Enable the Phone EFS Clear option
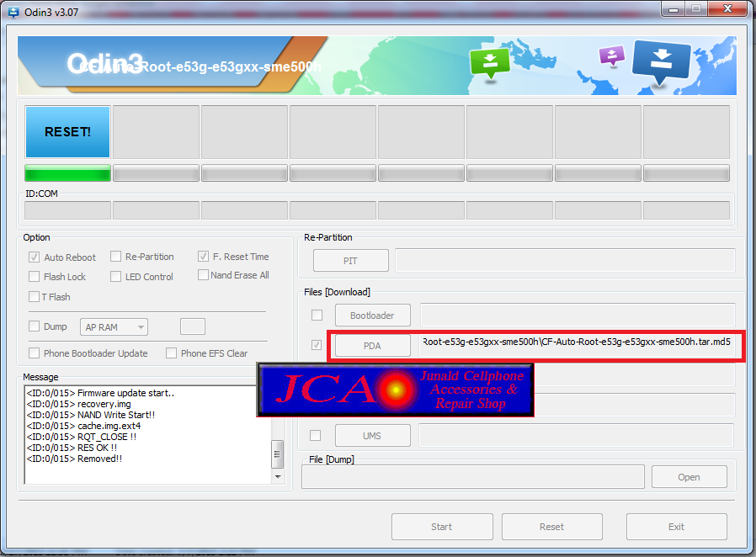 [171, 353]
